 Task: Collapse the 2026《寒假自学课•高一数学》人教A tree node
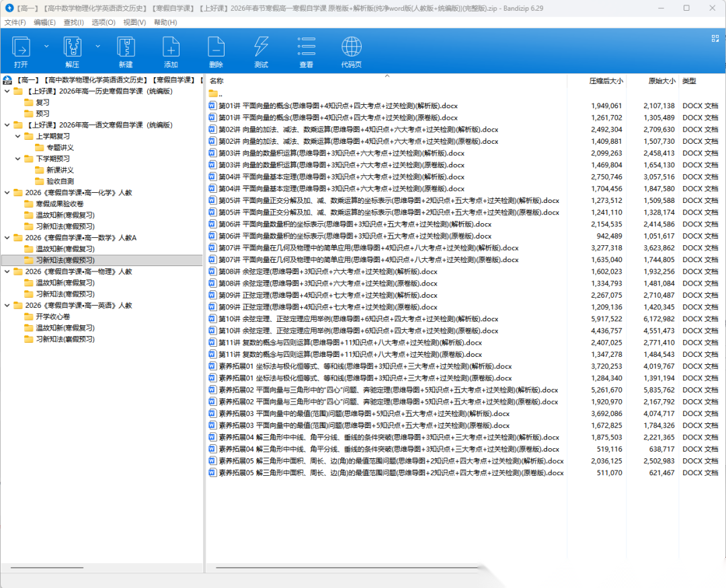pos(7,238)
